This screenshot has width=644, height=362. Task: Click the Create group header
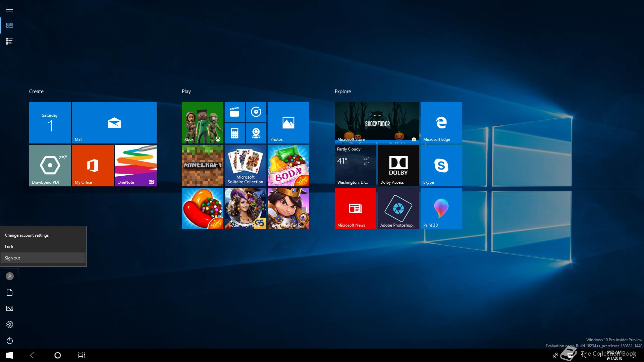pos(36,92)
